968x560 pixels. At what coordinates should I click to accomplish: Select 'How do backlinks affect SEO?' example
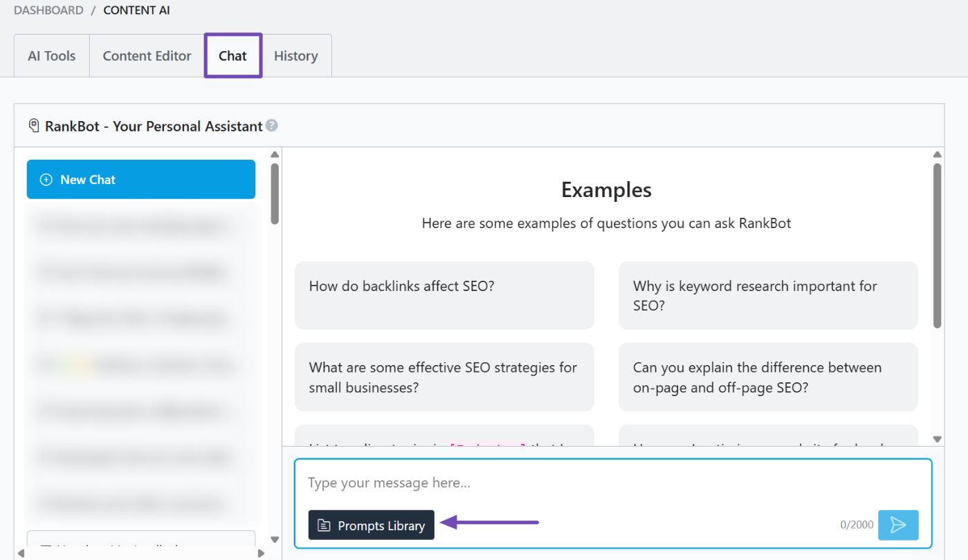click(444, 295)
